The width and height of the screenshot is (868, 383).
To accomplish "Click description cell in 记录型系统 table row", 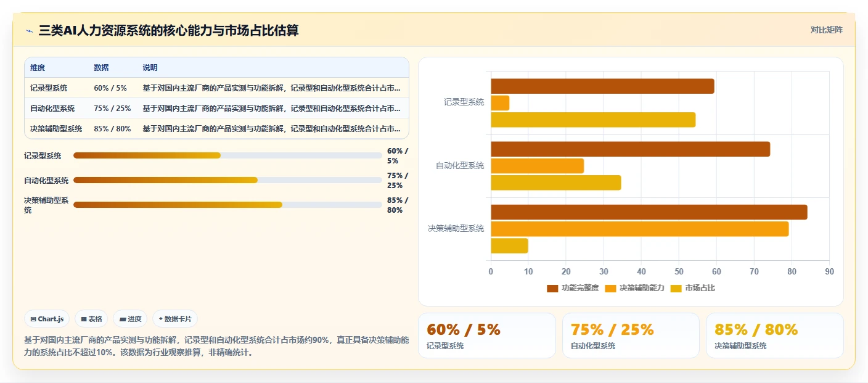I will (x=272, y=88).
